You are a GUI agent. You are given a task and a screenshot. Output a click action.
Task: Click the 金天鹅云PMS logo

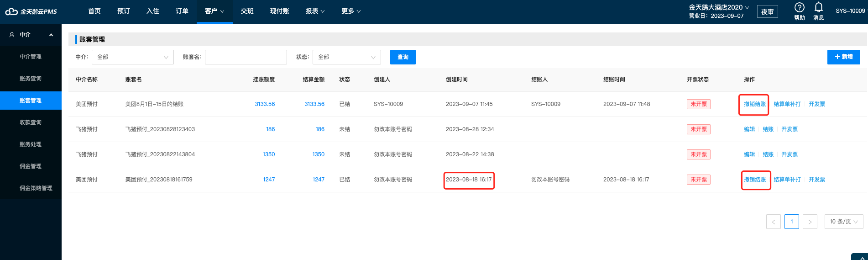(31, 11)
